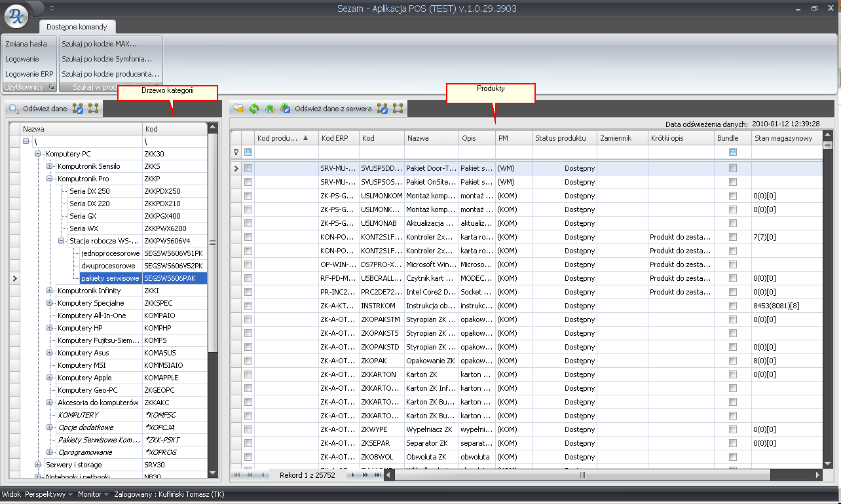Image resolution: width=841 pixels, height=504 pixels.
Task: Click the cloud folder icon in products toolbar
Action: point(238,109)
